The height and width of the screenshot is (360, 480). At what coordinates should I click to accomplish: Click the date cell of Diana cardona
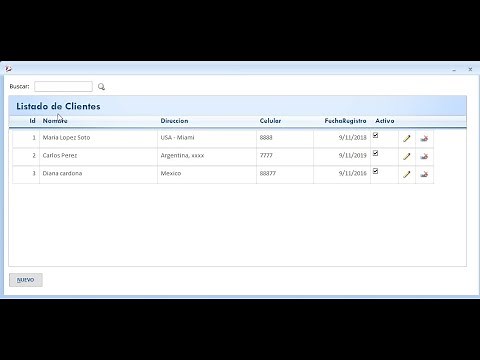coord(342,175)
